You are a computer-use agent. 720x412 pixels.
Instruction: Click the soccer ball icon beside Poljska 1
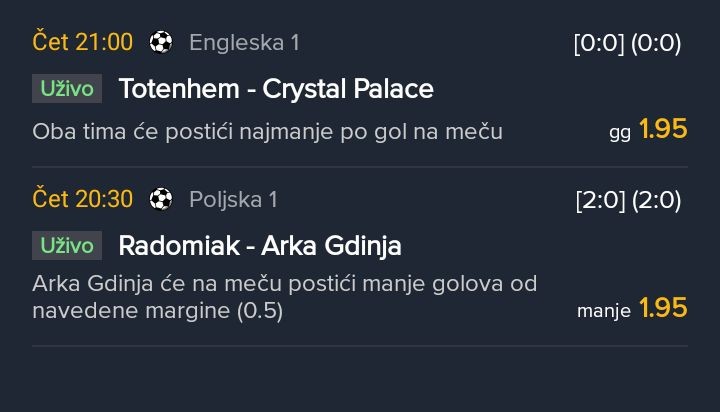[160, 199]
